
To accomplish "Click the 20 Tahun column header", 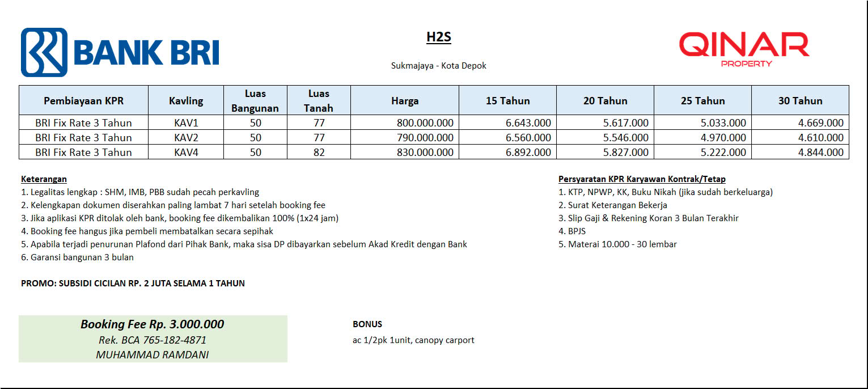I will (x=606, y=101).
